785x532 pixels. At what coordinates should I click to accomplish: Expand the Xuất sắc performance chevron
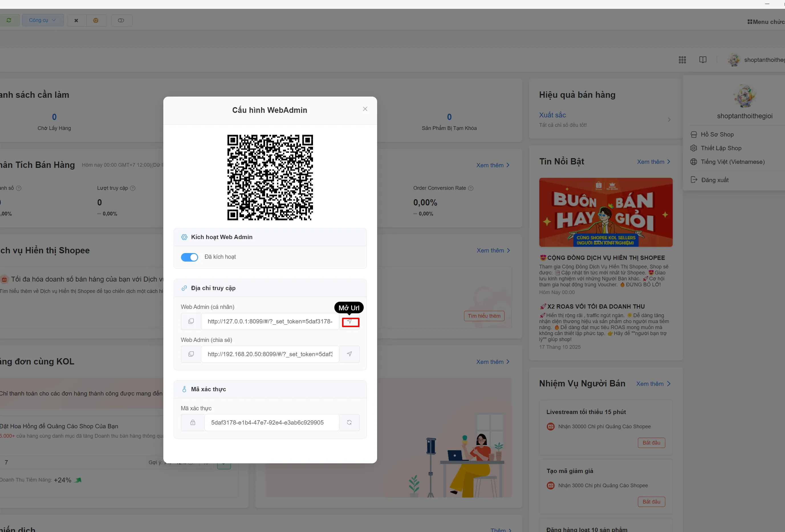(x=669, y=120)
